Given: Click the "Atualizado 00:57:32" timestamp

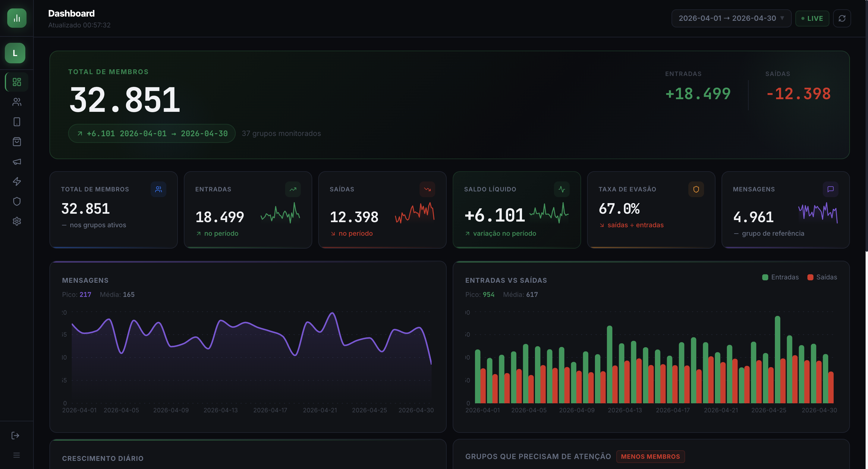Looking at the screenshot, I should [80, 25].
